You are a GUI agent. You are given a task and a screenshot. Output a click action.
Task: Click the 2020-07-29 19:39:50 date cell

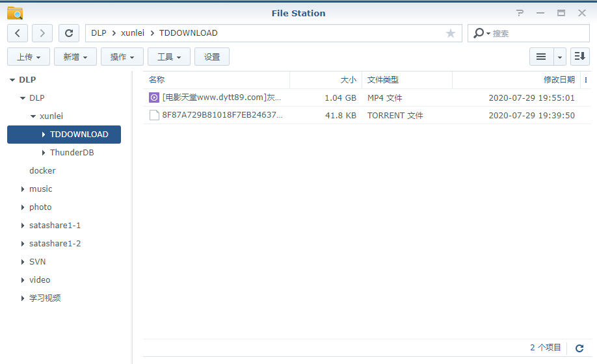click(531, 115)
